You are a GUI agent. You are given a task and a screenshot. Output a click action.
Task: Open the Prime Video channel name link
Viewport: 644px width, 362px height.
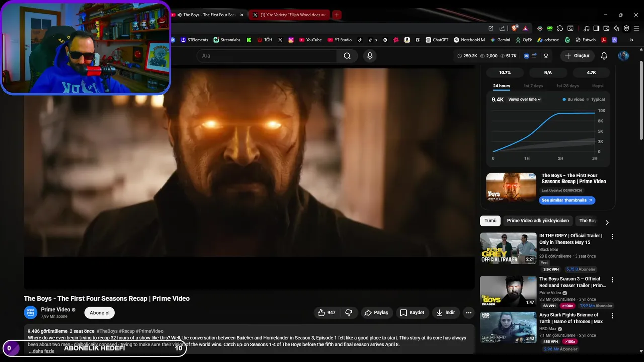[x=55, y=310]
